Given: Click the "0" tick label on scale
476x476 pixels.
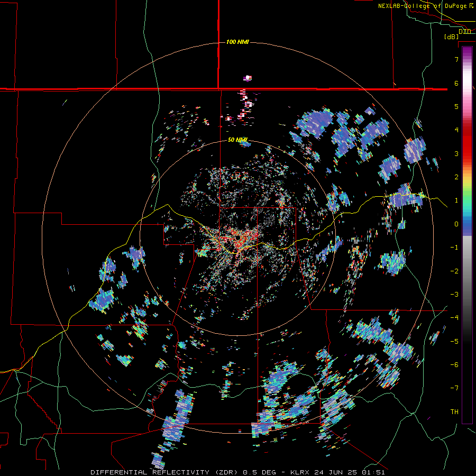Looking at the screenshot, I should point(456,224).
